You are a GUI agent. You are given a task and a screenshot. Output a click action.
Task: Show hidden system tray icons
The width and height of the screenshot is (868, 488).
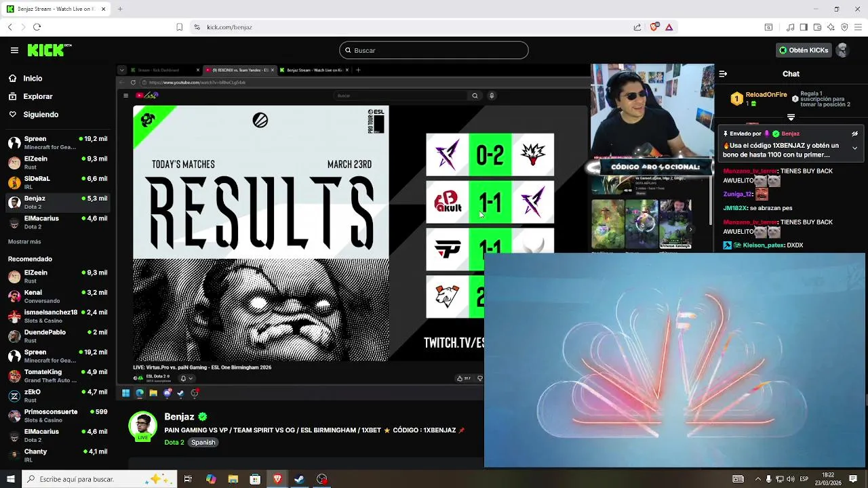pyautogui.click(x=758, y=479)
